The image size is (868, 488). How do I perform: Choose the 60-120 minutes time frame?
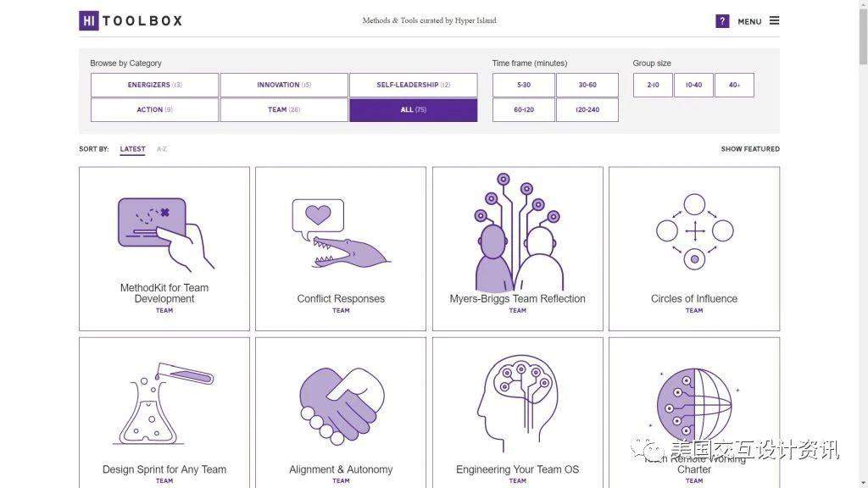point(524,109)
